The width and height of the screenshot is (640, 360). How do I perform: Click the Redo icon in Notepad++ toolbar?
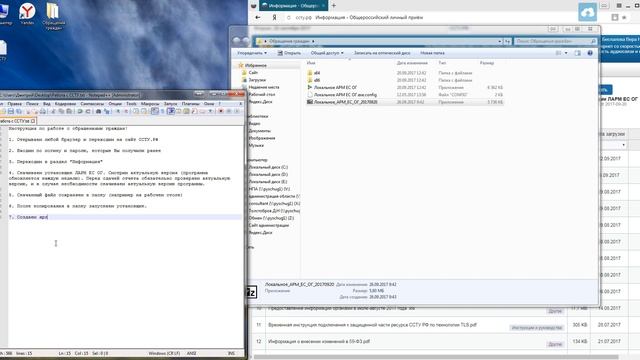[x=88, y=111]
